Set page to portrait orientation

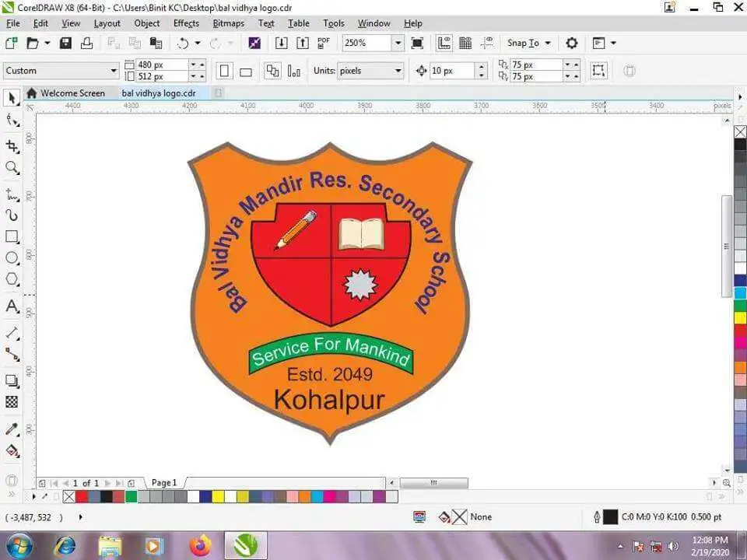[224, 71]
